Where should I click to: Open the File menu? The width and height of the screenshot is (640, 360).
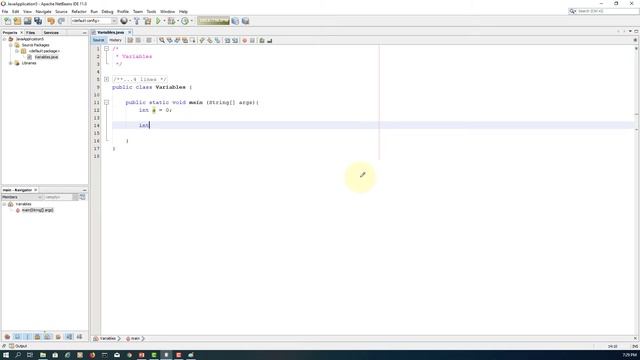5,11
